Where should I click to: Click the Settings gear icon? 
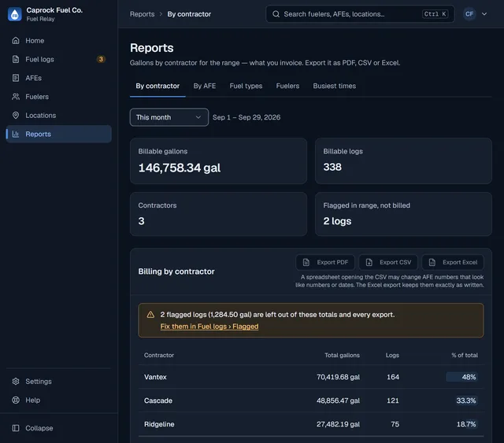(x=16, y=382)
